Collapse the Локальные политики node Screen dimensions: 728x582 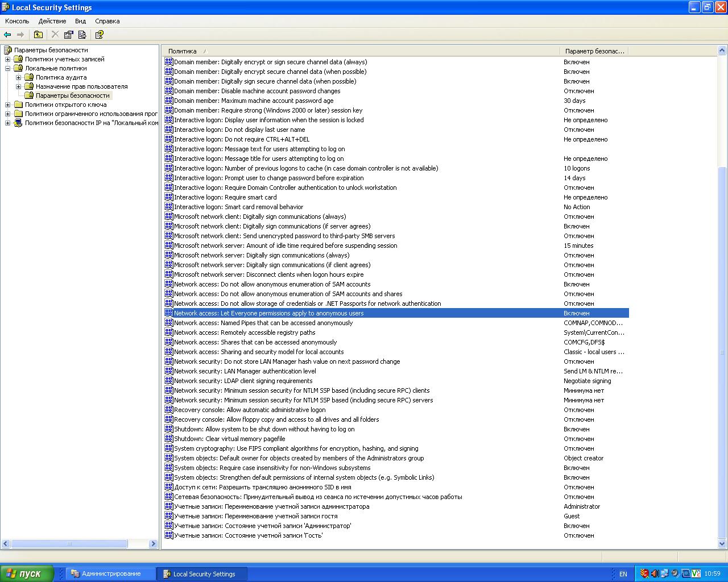click(x=8, y=68)
